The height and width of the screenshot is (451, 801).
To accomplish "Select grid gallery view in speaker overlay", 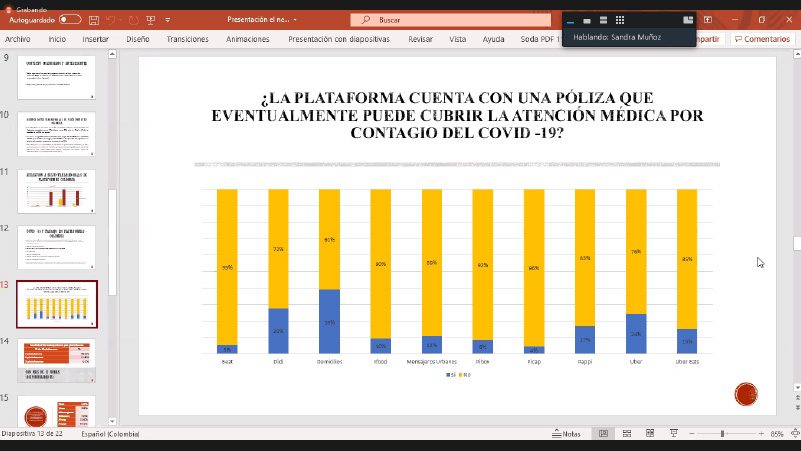I will [x=620, y=20].
